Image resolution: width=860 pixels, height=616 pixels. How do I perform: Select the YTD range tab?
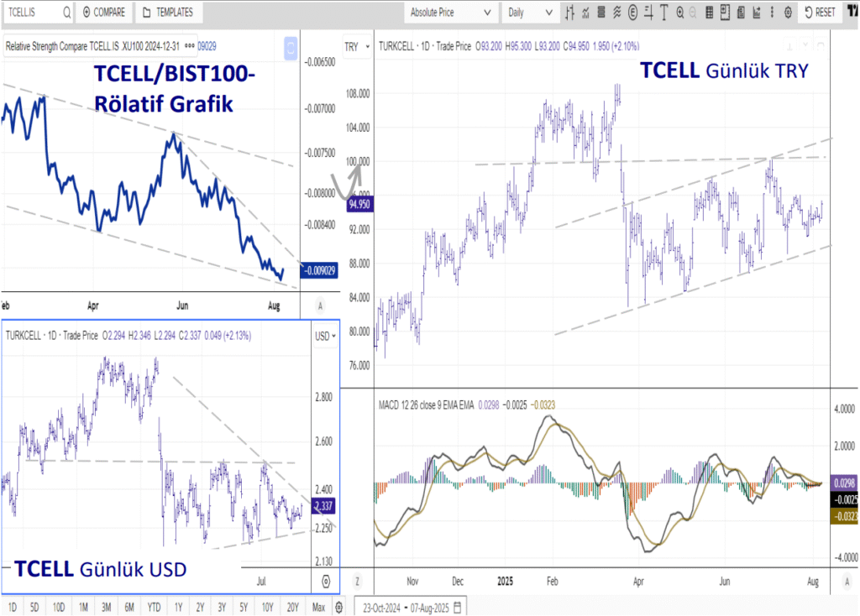coord(154,605)
